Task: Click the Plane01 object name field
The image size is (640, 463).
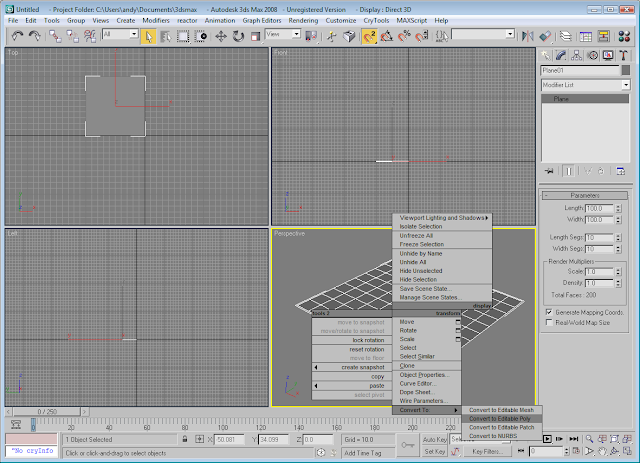Action: pyautogui.click(x=580, y=70)
